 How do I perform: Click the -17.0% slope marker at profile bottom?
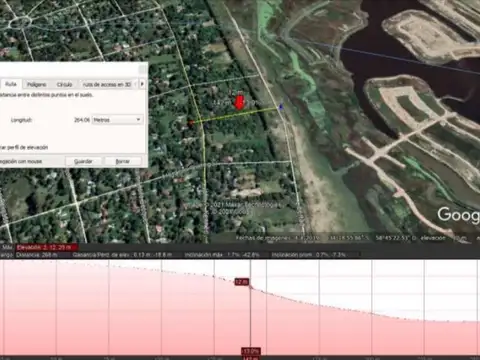(x=251, y=351)
